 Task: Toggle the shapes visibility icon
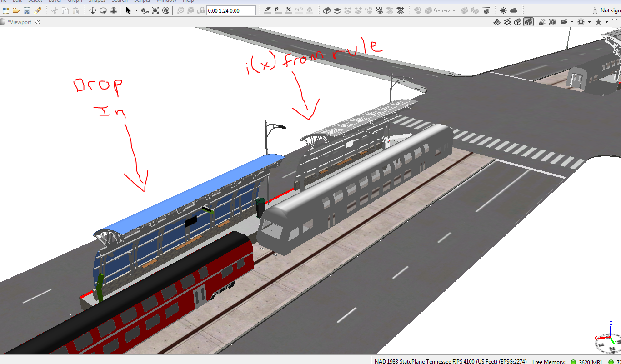[x=518, y=22]
